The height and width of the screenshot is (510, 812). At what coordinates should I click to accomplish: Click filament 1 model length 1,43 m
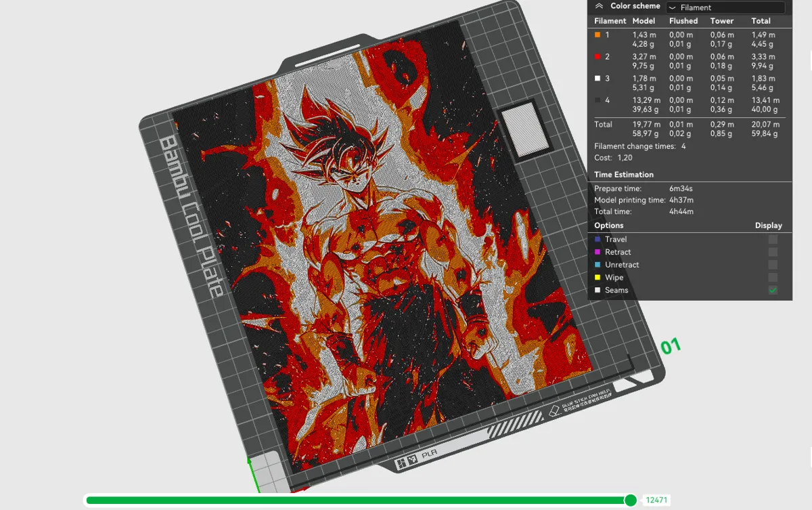[x=644, y=35]
